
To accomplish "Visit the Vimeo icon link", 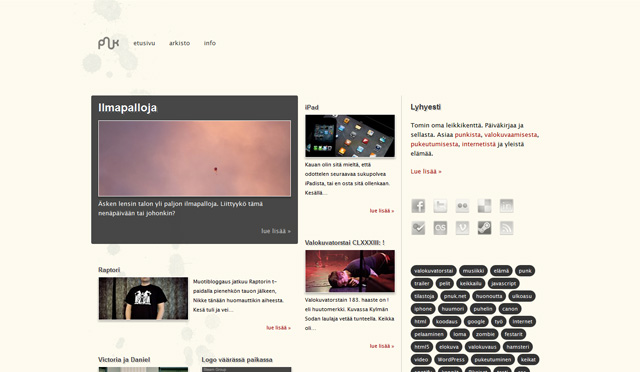I will click(x=462, y=228).
